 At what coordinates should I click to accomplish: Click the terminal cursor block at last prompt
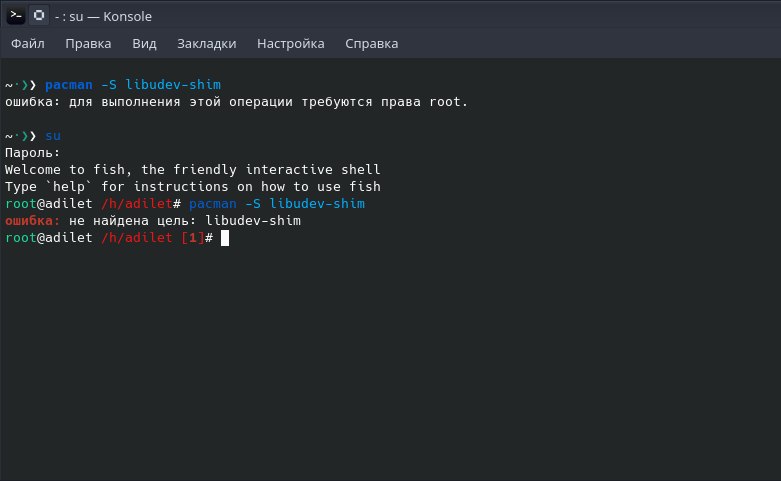(x=225, y=238)
